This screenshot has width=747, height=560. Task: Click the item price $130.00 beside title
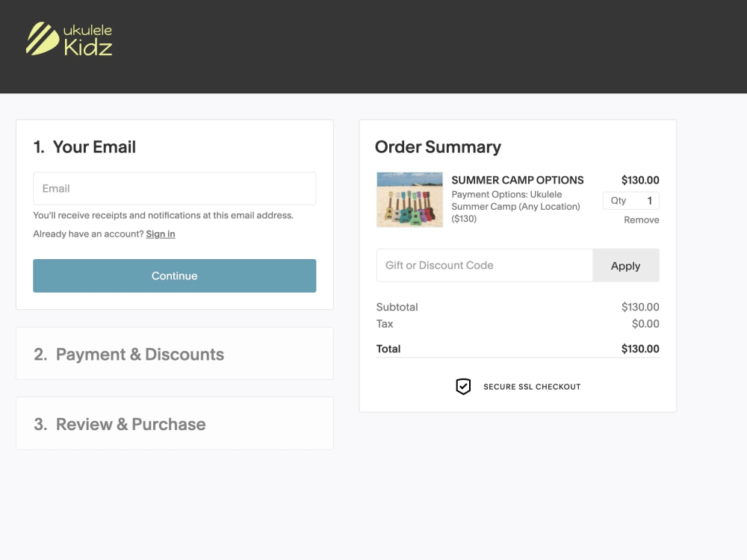[x=640, y=180]
